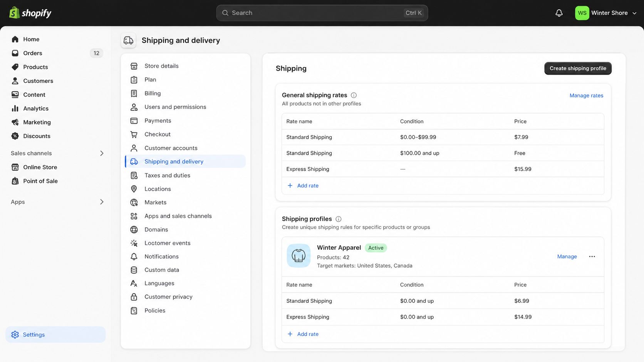Click the Plan clipboard icon

pyautogui.click(x=134, y=80)
